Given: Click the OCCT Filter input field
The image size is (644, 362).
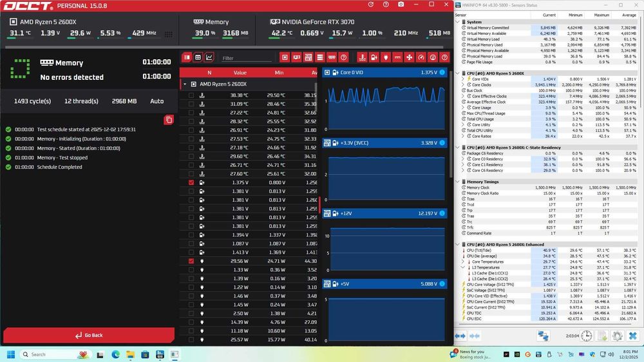Looking at the screenshot, I should [x=247, y=58].
